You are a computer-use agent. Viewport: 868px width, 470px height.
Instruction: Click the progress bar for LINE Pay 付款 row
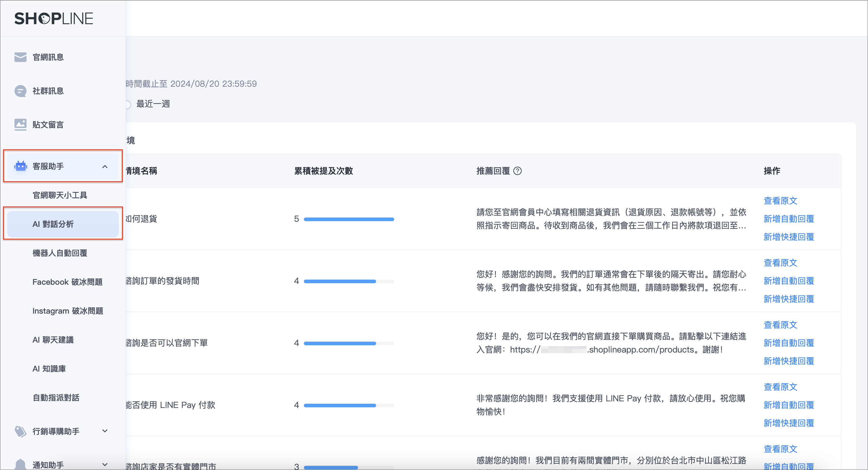pyautogui.click(x=349, y=405)
